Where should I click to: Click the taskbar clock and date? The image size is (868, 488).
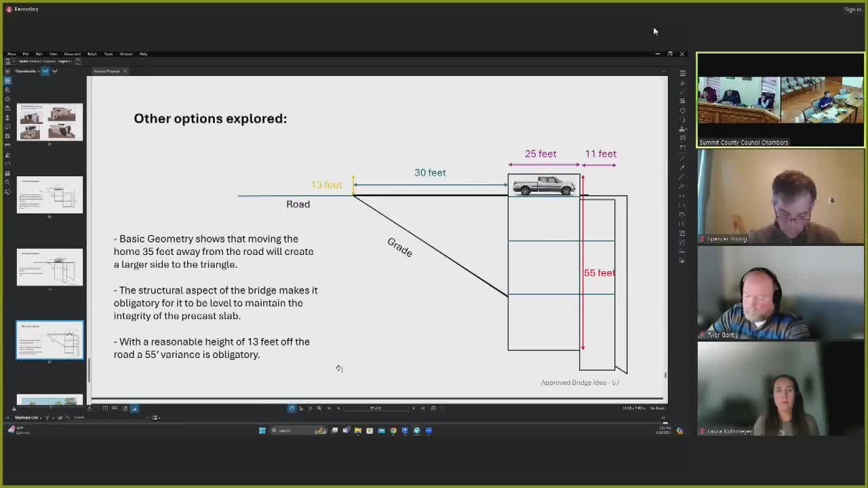[x=663, y=430]
